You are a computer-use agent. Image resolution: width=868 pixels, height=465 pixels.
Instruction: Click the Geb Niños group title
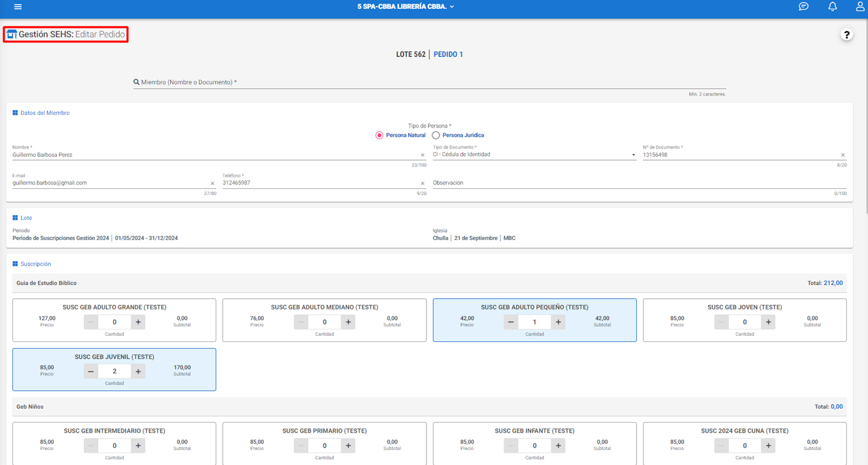(30, 407)
